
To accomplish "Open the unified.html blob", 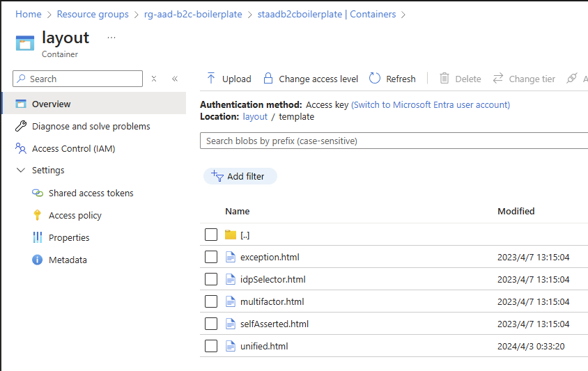I will coord(264,346).
